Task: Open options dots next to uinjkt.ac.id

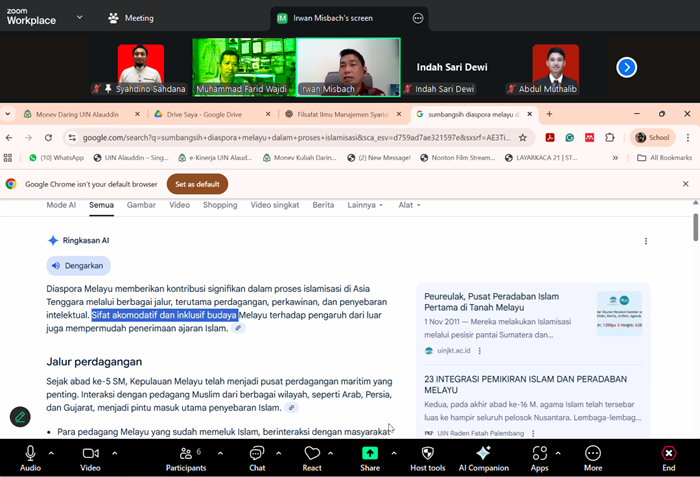Action: click(479, 351)
